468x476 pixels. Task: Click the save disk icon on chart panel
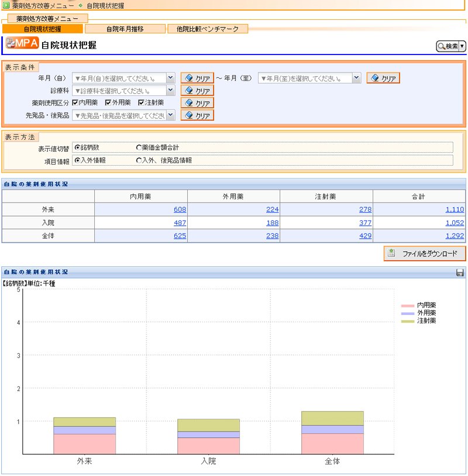click(x=460, y=272)
